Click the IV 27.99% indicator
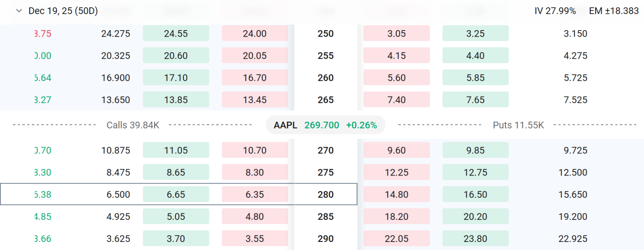Screen dimensions: 644x250 (x=555, y=11)
